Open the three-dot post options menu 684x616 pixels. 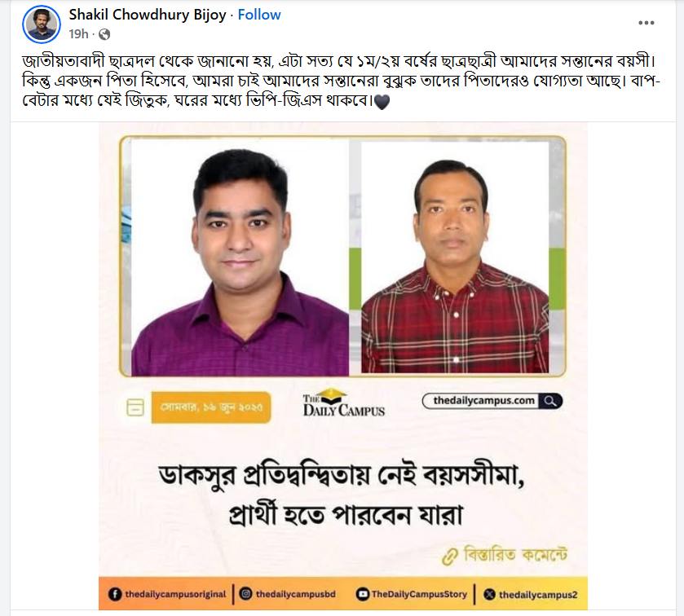pyautogui.click(x=646, y=23)
